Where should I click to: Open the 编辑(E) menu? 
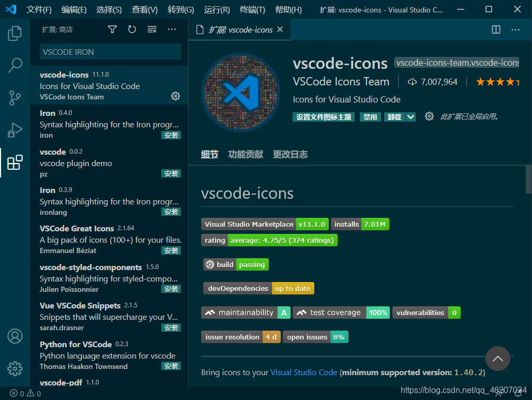[73, 9]
